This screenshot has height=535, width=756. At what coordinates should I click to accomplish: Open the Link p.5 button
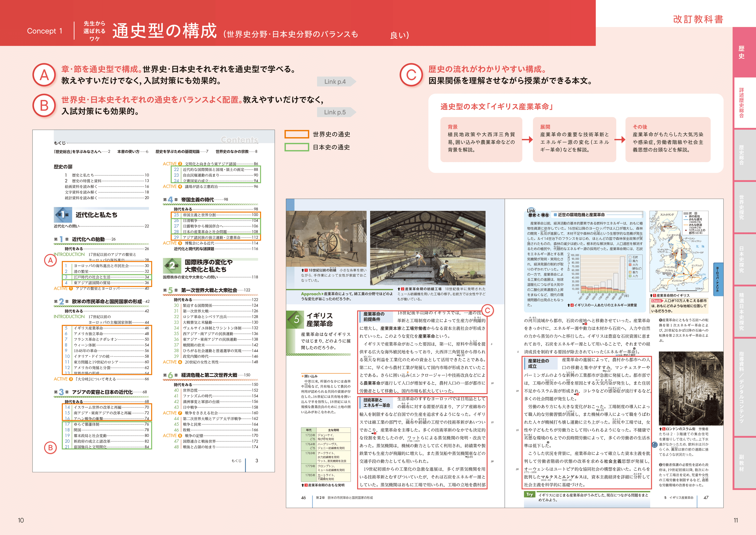(x=335, y=112)
